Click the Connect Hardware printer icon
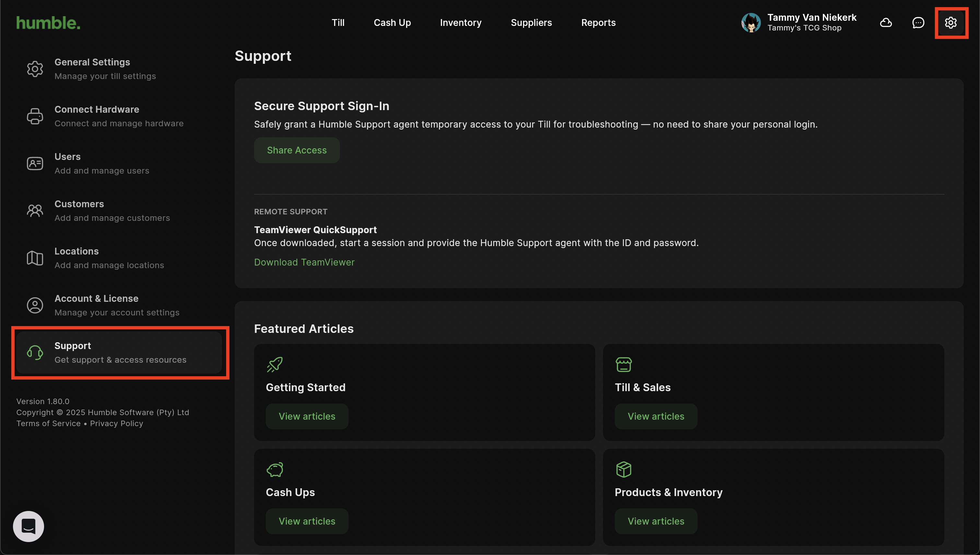Screen dimensions: 980x555 coord(35,116)
